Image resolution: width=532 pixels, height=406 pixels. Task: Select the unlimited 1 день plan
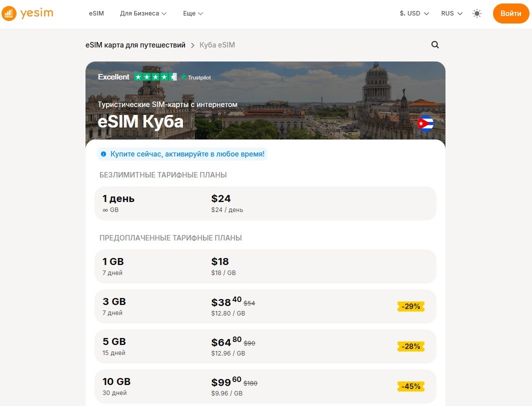(265, 203)
